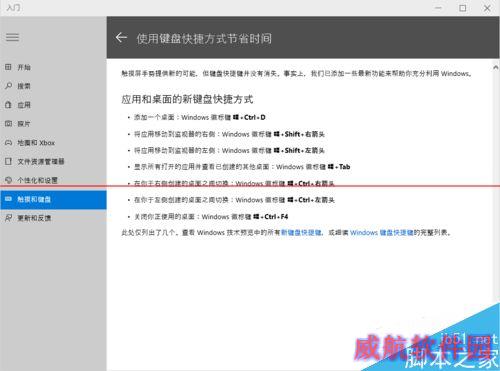Maximize the 入门 window
500x371 pixels.
[x=463, y=8]
